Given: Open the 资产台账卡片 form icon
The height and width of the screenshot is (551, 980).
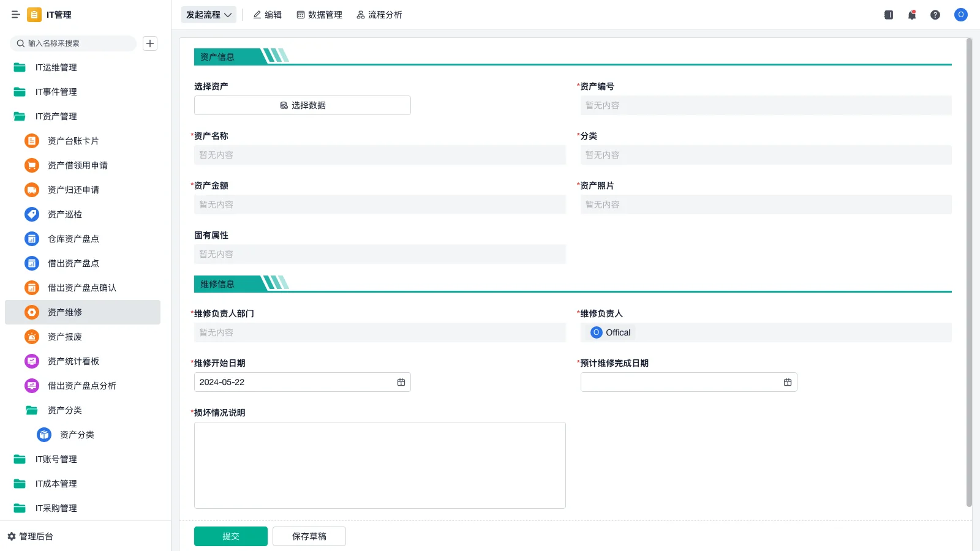Looking at the screenshot, I should [32, 141].
